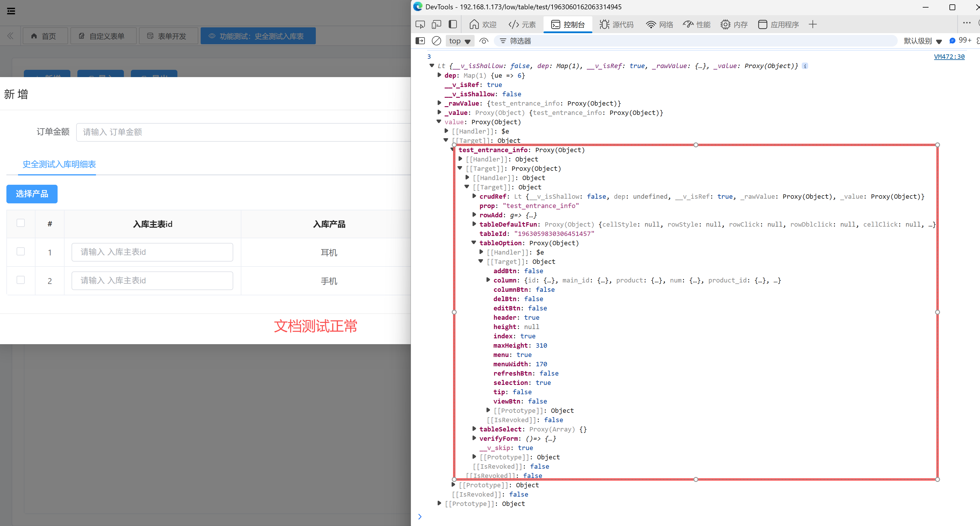The width and height of the screenshot is (980, 526).
Task: Select the 史全测试入库明细表 tab
Action: click(59, 164)
